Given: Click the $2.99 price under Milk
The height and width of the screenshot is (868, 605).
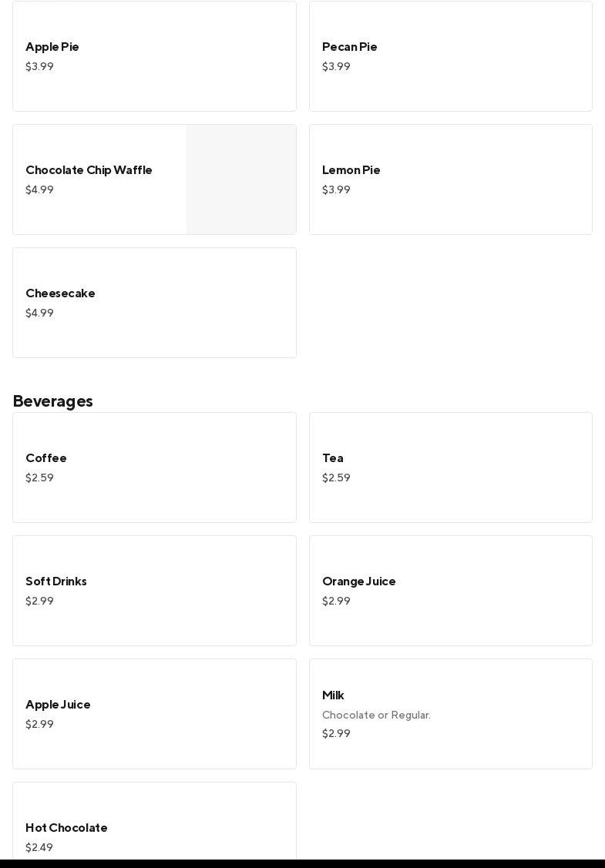Looking at the screenshot, I should click(x=336, y=734).
